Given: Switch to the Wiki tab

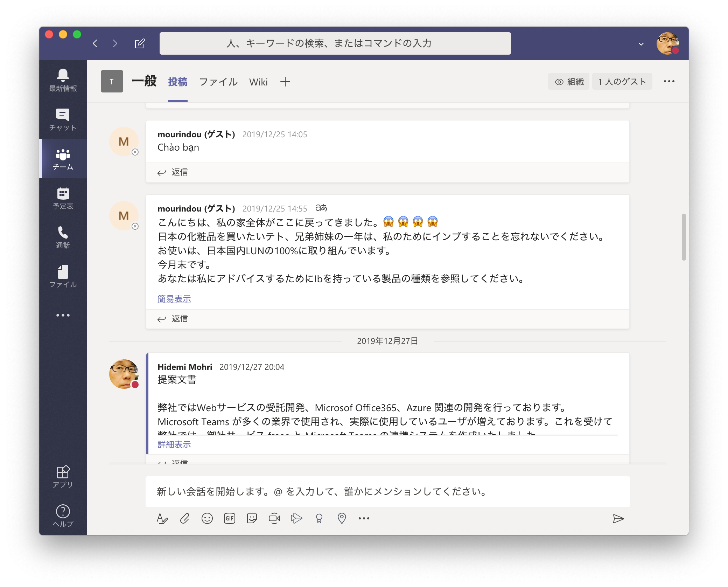Looking at the screenshot, I should point(258,82).
